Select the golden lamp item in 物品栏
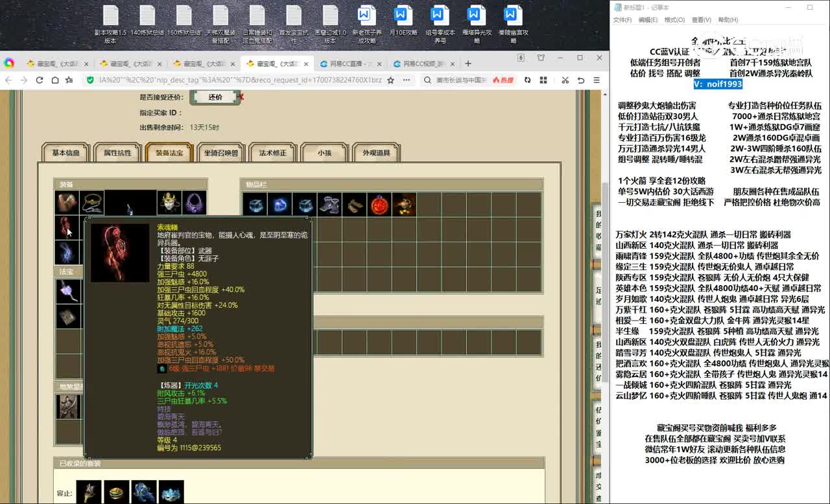This screenshot has height=504, width=830. (403, 205)
